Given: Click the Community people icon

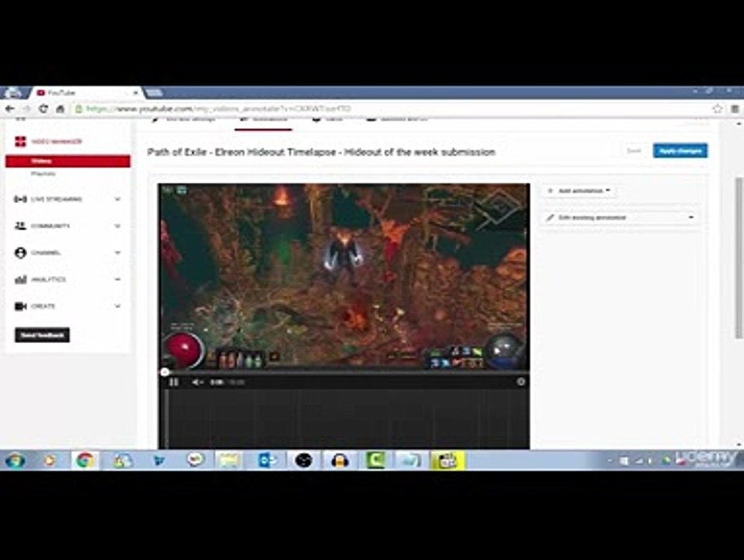Looking at the screenshot, I should tap(20, 226).
